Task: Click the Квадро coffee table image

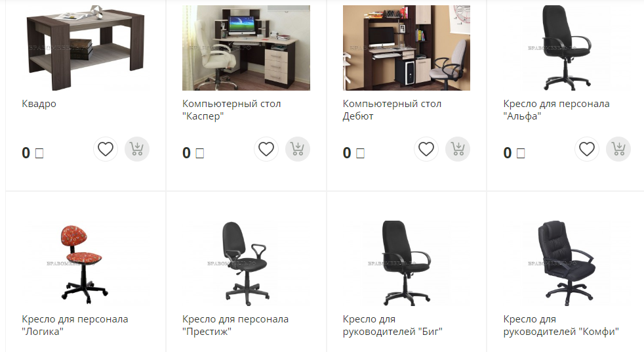Action: [85, 48]
